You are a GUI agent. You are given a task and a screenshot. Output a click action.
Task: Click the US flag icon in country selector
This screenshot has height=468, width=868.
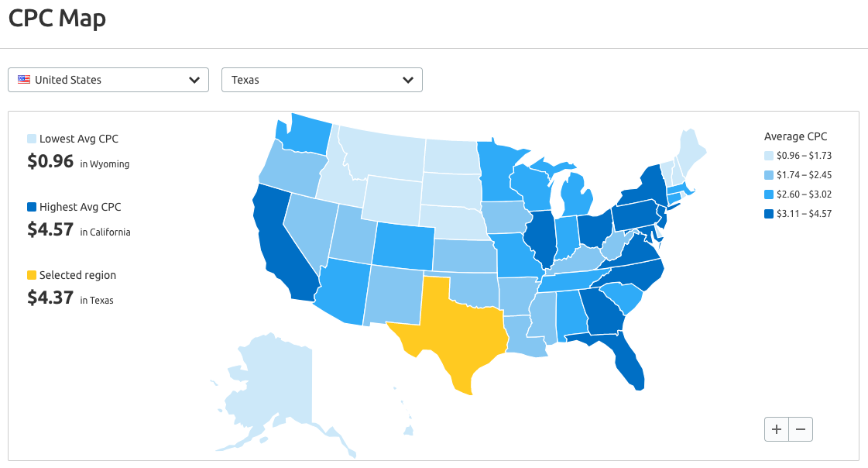tap(24, 79)
